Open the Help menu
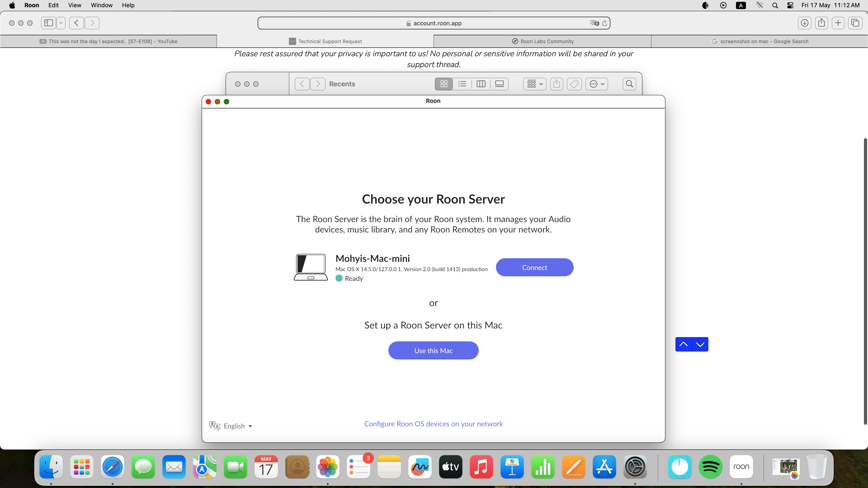 (x=128, y=5)
